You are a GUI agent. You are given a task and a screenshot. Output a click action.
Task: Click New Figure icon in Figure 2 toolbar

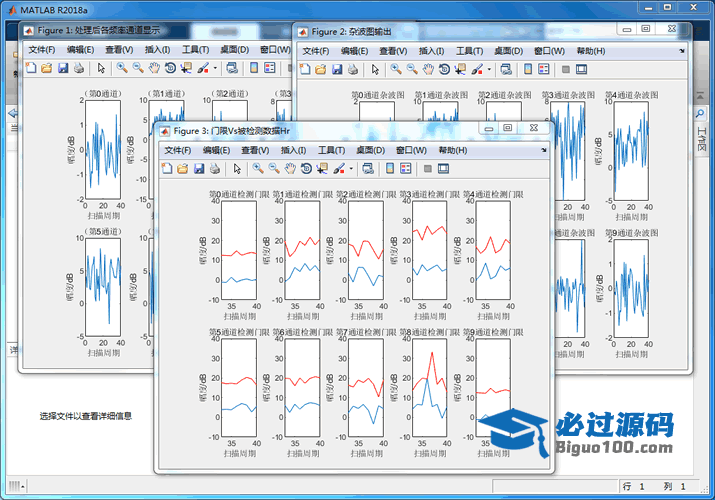tap(305, 69)
